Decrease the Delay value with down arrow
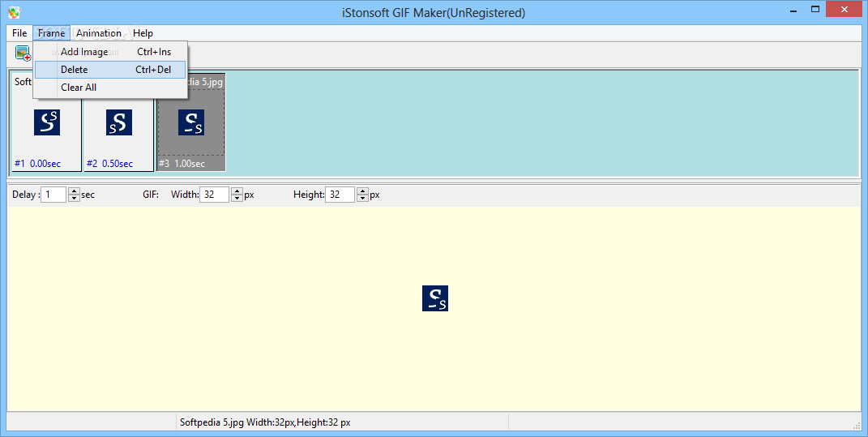This screenshot has width=868, height=437. tap(74, 199)
